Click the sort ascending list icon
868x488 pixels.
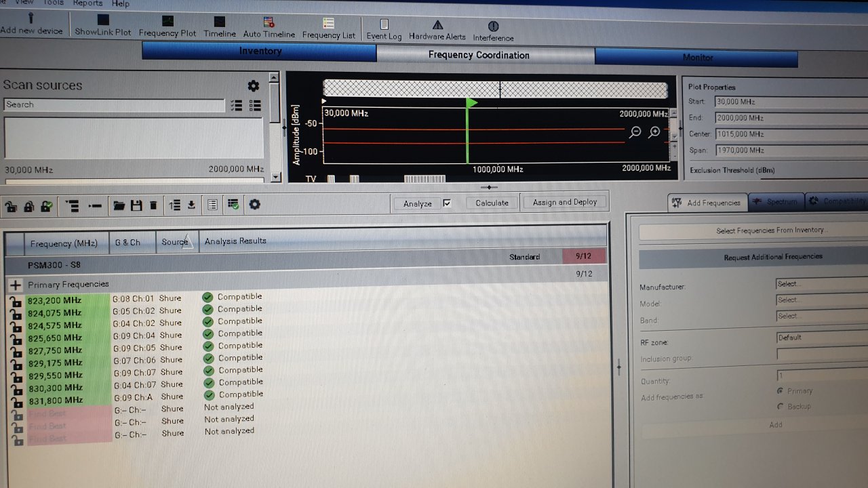click(175, 205)
